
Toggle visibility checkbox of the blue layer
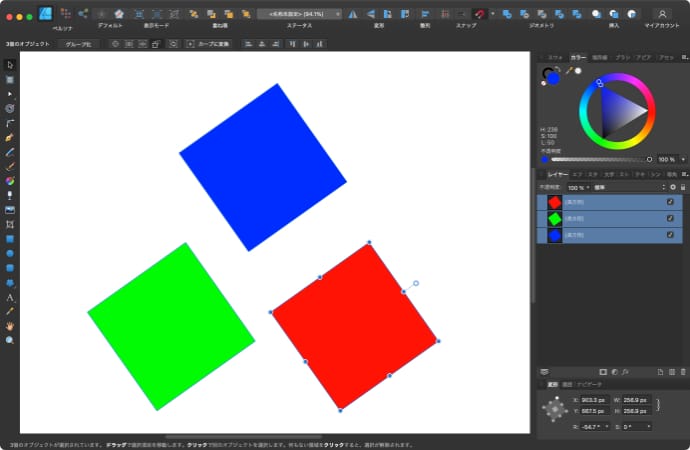tap(670, 235)
